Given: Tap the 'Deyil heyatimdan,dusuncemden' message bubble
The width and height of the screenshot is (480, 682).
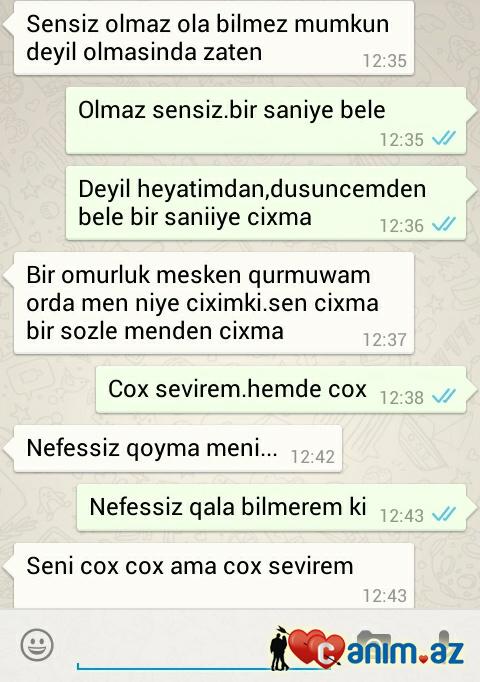Looking at the screenshot, I should click(x=266, y=203).
